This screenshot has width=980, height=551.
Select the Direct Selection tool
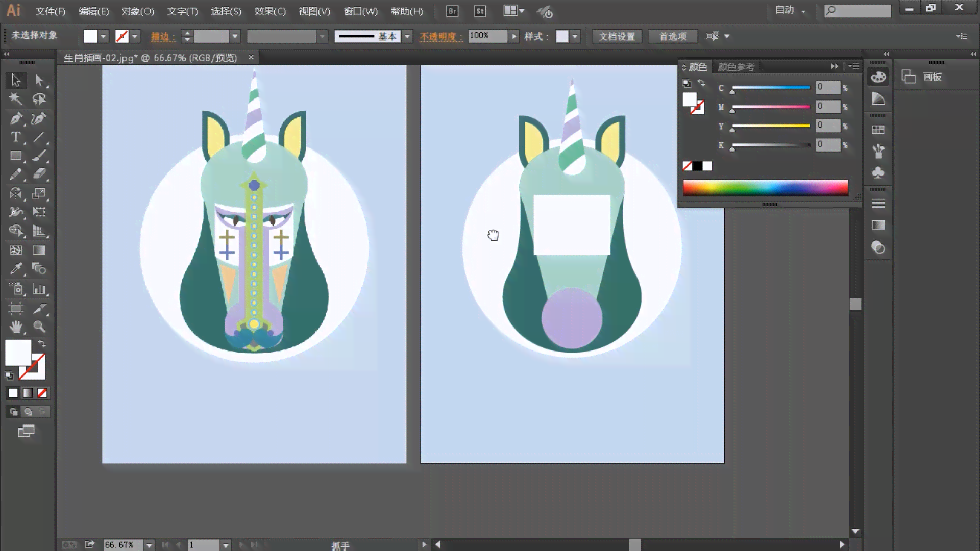coord(38,80)
